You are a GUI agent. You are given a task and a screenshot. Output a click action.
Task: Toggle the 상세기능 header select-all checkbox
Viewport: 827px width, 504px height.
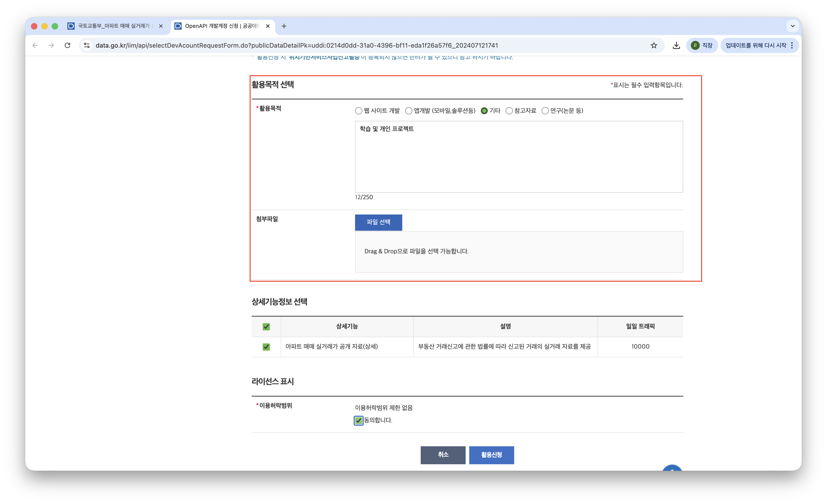266,327
